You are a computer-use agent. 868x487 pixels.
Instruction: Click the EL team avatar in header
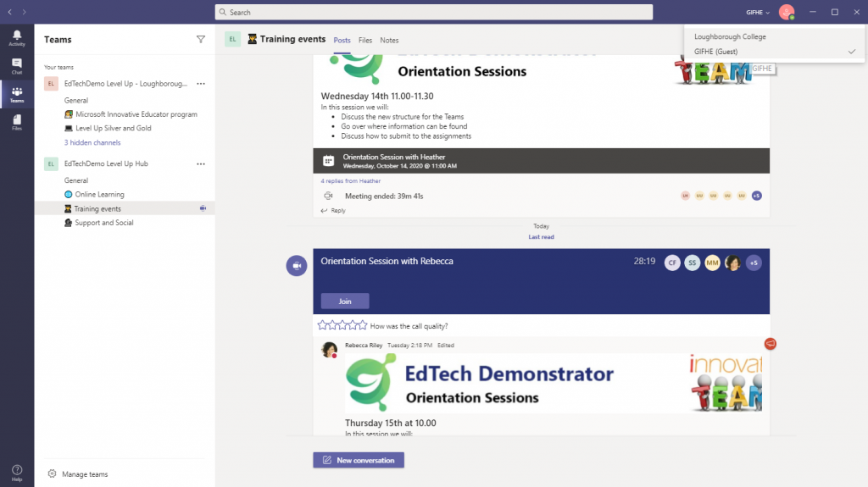tap(232, 39)
